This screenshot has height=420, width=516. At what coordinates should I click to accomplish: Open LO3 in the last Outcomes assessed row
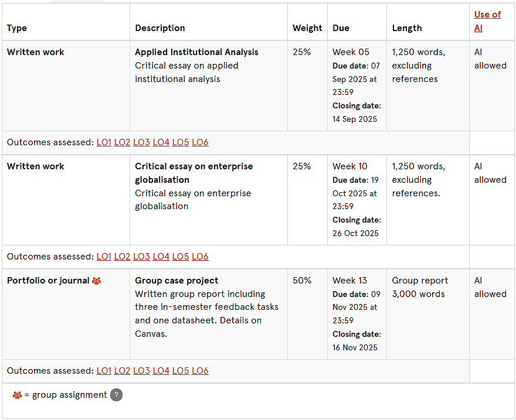click(141, 371)
